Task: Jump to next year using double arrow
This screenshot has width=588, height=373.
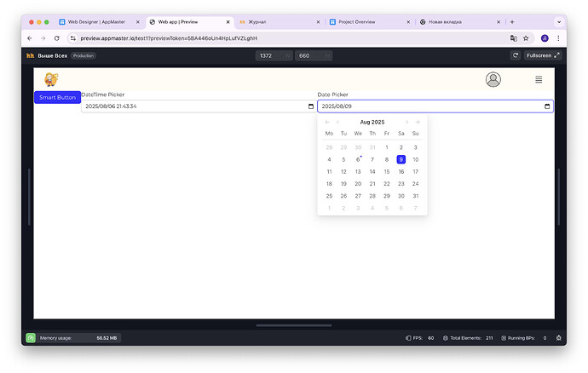Action: click(418, 123)
